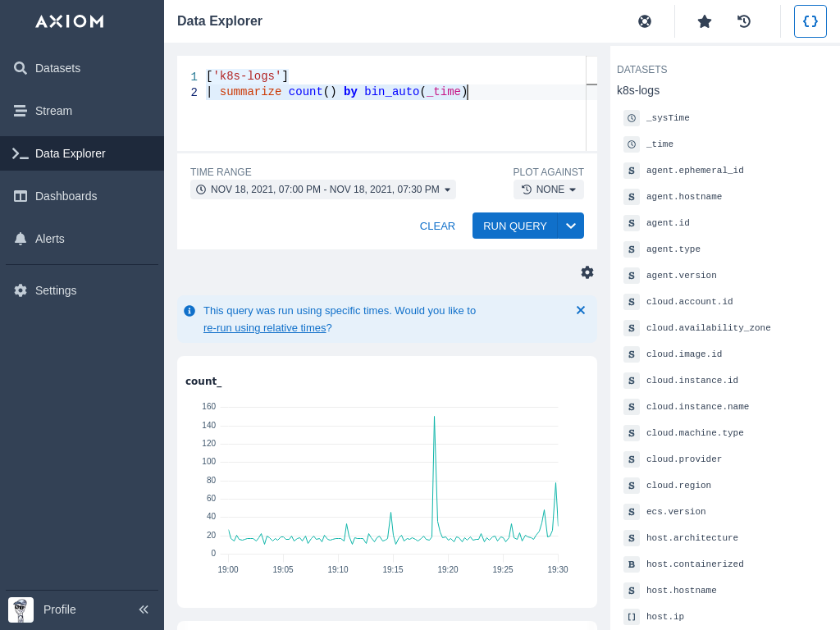
Task: Toggle the curly braces editor button
Action: click(810, 21)
